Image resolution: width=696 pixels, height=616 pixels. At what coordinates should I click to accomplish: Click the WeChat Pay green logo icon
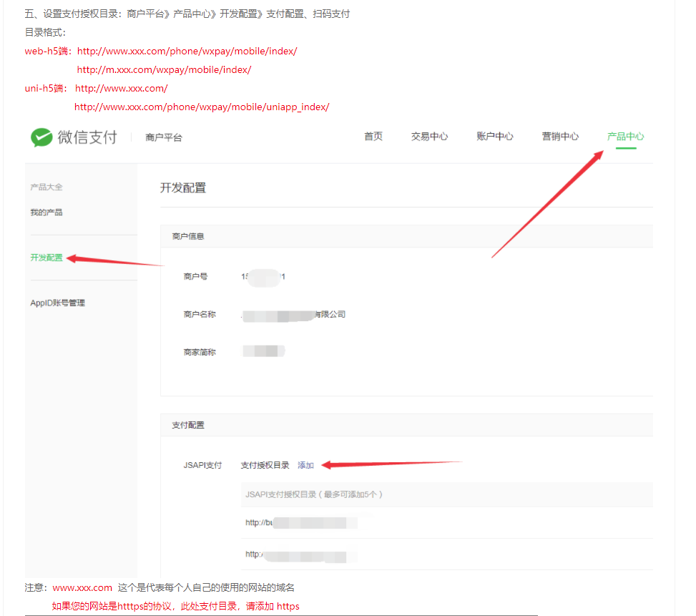pyautogui.click(x=41, y=137)
